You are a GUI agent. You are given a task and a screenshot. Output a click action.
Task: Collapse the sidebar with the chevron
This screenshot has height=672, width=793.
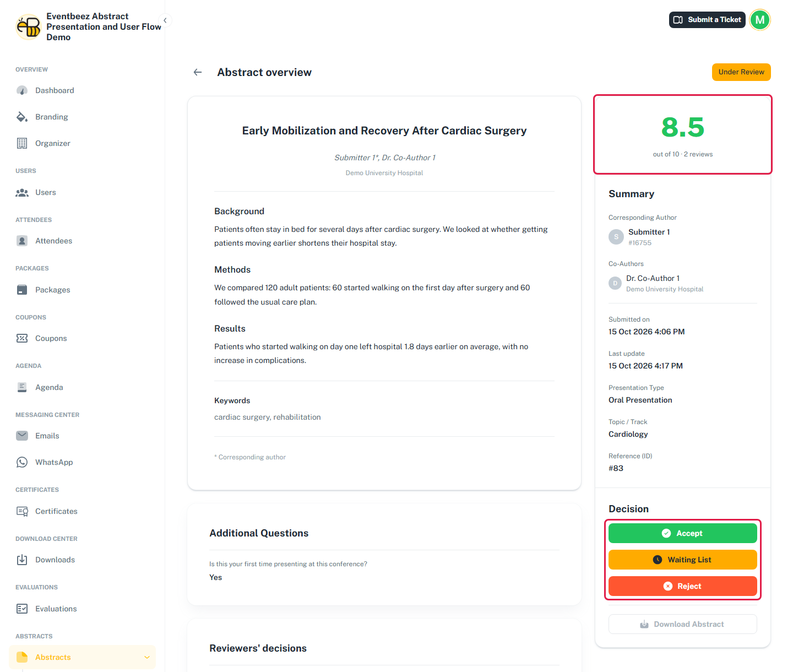click(x=165, y=20)
